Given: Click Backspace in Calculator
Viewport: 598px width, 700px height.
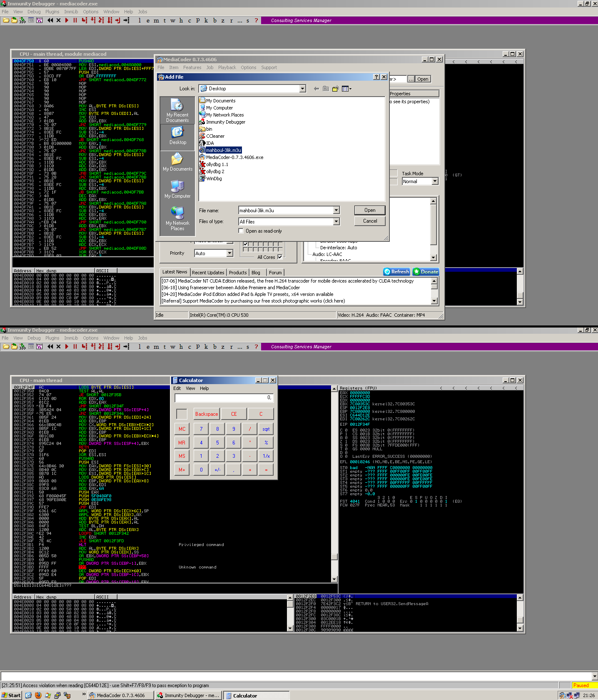Looking at the screenshot, I should click(x=207, y=414).
